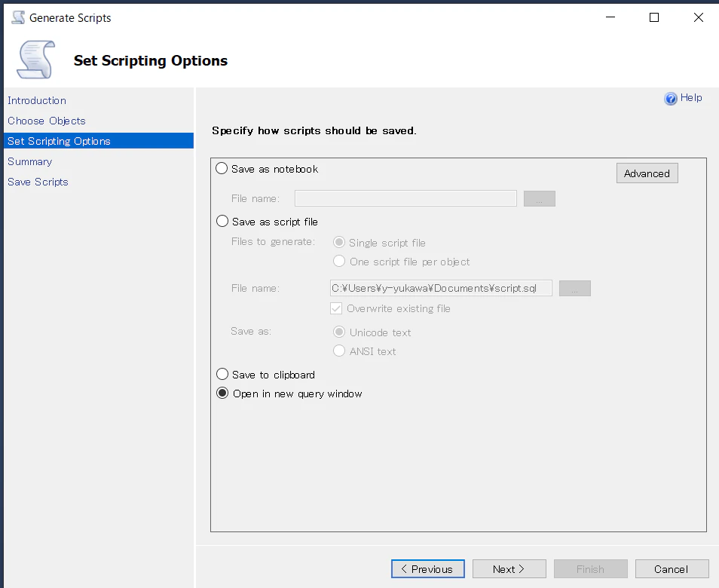This screenshot has height=588, width=719.
Task: Open the Introduction page
Action: (37, 100)
